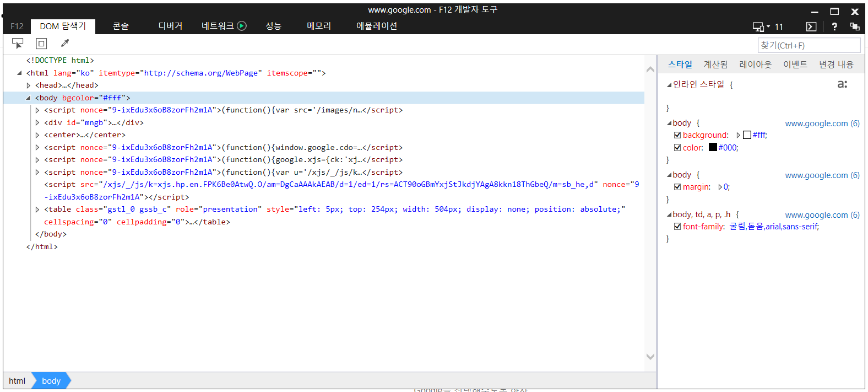Screen dimensions: 868x392
Task: Click the DOM tree scroll up arrow
Action: tap(650, 69)
